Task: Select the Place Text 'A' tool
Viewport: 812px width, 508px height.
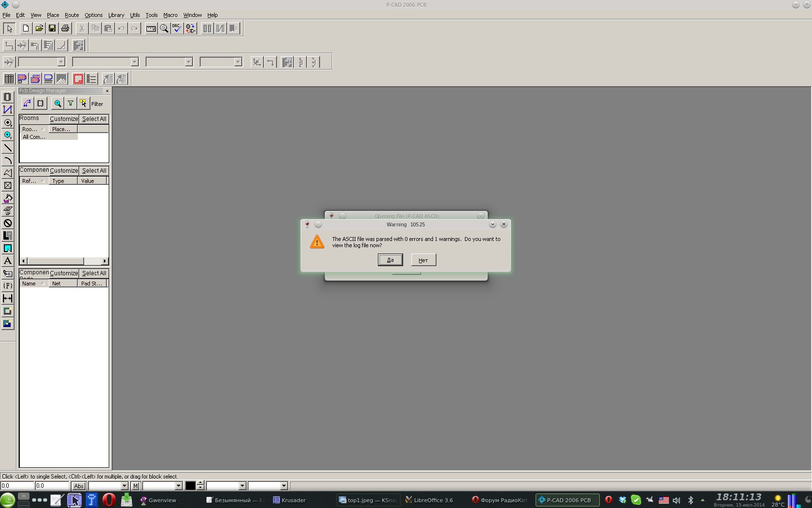Action: (x=8, y=261)
